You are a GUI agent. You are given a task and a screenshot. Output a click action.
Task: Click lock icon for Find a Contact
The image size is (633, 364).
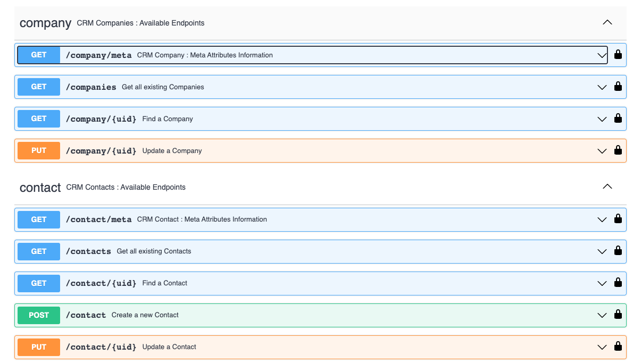click(618, 282)
